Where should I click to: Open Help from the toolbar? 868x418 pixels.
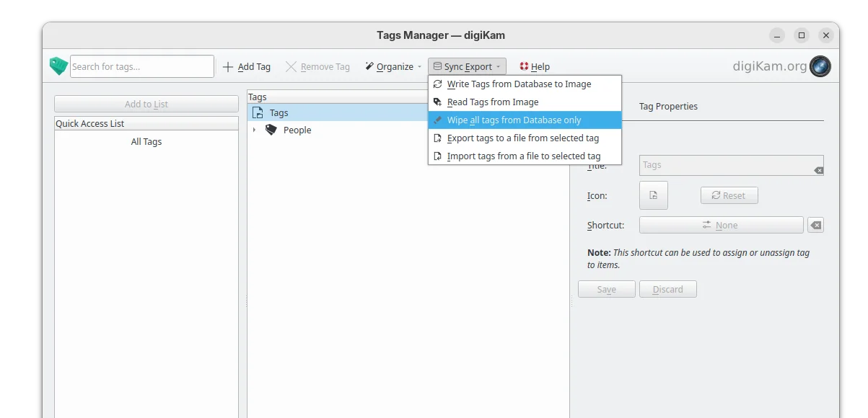click(535, 66)
